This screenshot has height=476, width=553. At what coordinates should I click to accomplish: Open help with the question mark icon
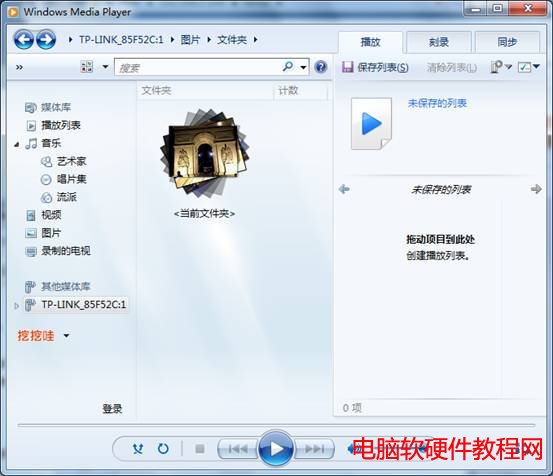tap(321, 67)
